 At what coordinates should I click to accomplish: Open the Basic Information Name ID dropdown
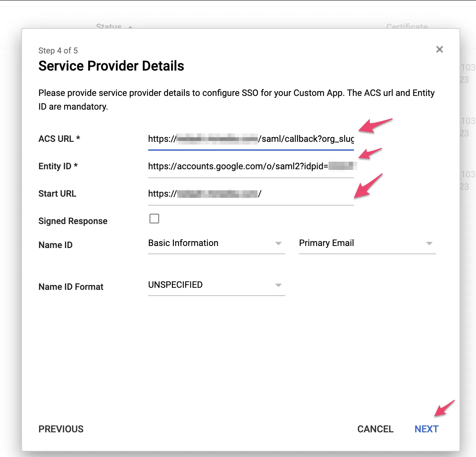click(216, 243)
